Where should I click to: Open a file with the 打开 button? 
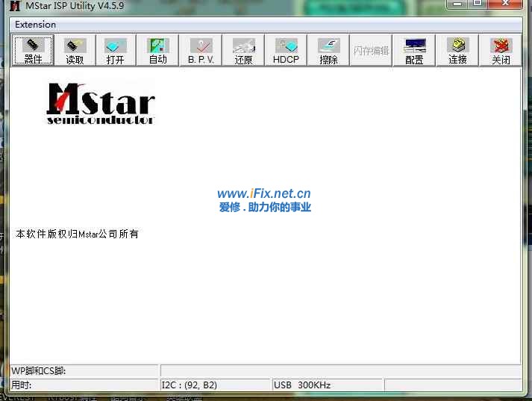(x=116, y=51)
